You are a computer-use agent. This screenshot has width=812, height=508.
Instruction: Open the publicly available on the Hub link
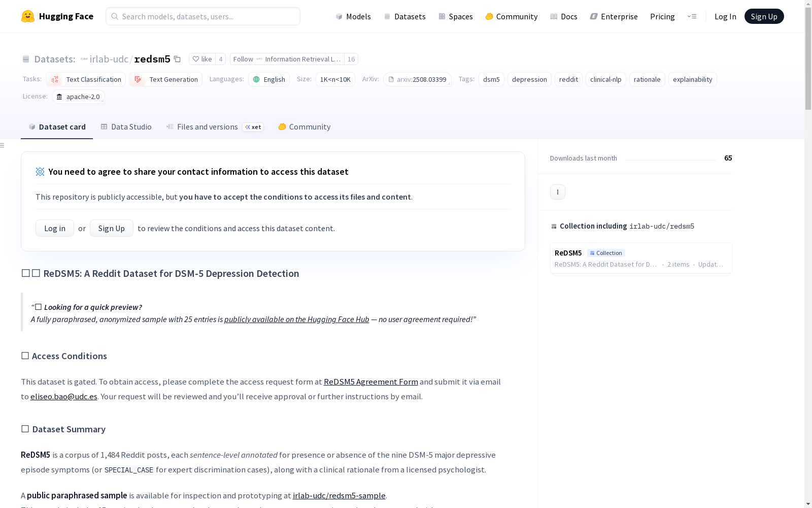tap(297, 319)
